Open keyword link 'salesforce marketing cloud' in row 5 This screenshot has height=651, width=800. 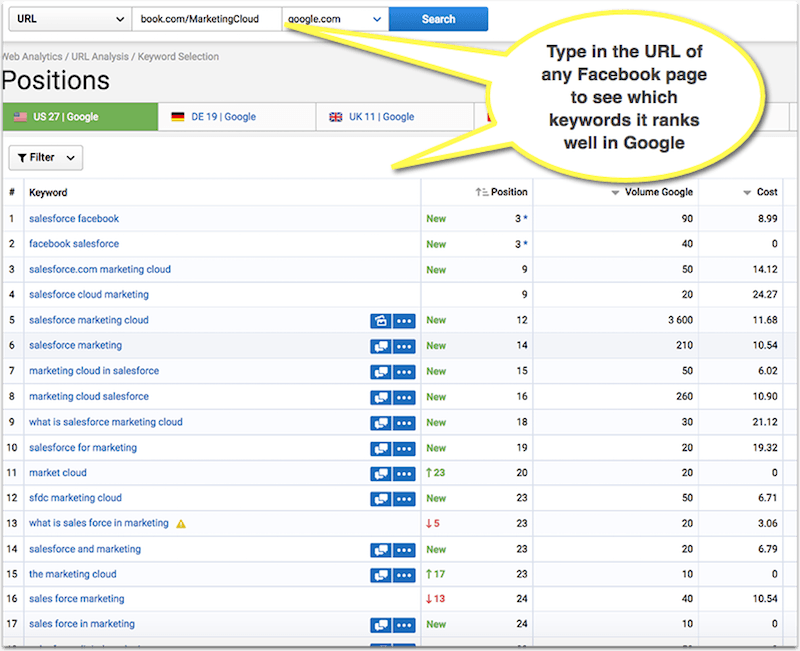click(x=89, y=320)
